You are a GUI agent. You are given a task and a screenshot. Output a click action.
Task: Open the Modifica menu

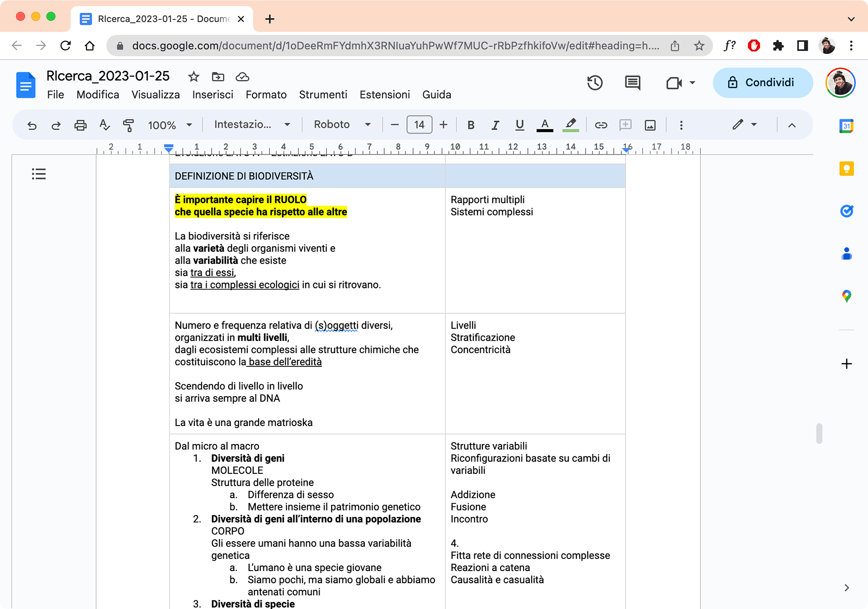coord(98,94)
